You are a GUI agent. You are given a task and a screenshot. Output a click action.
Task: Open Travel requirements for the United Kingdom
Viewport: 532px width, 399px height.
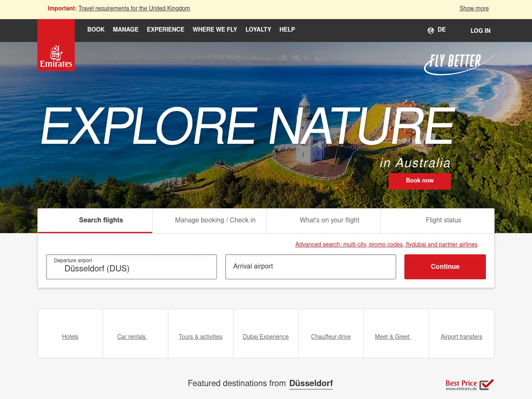(134, 8)
